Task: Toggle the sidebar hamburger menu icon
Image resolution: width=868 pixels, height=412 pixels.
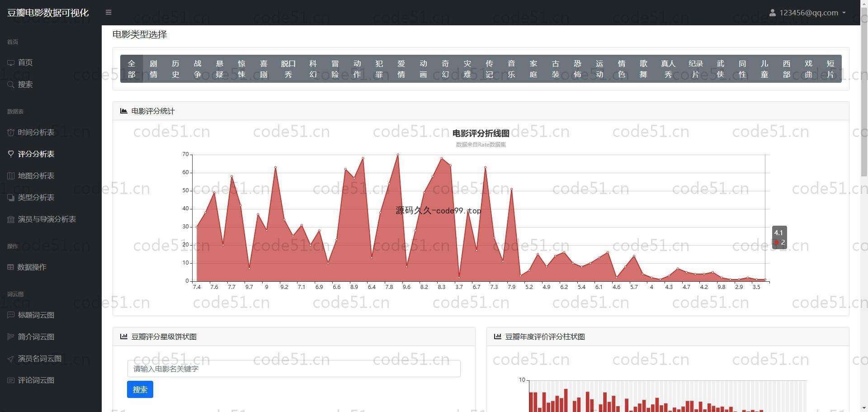Action: click(x=108, y=12)
